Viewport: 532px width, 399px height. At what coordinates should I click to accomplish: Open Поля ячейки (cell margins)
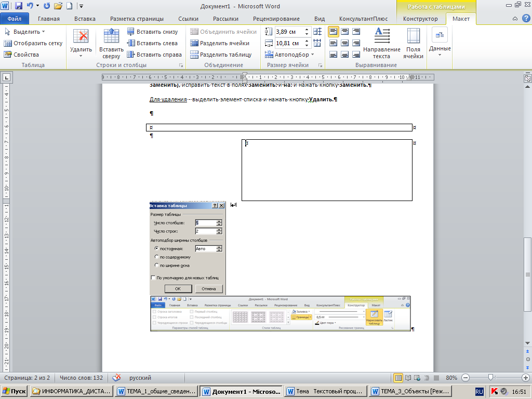[413, 44]
